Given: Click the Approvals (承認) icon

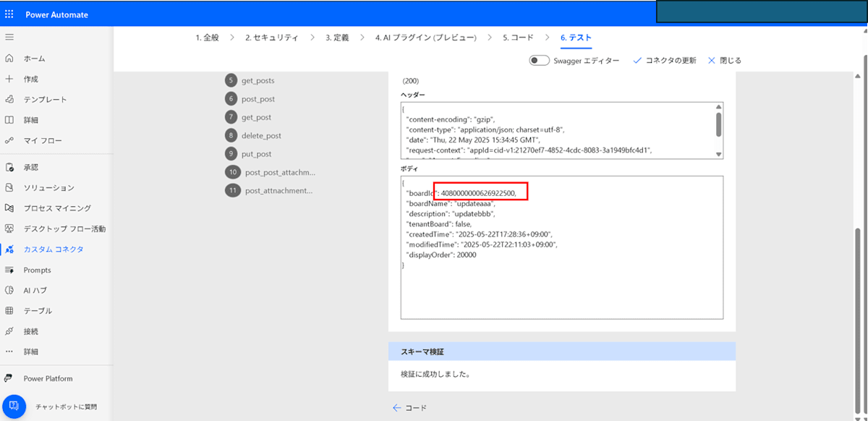Looking at the screenshot, I should [9, 167].
